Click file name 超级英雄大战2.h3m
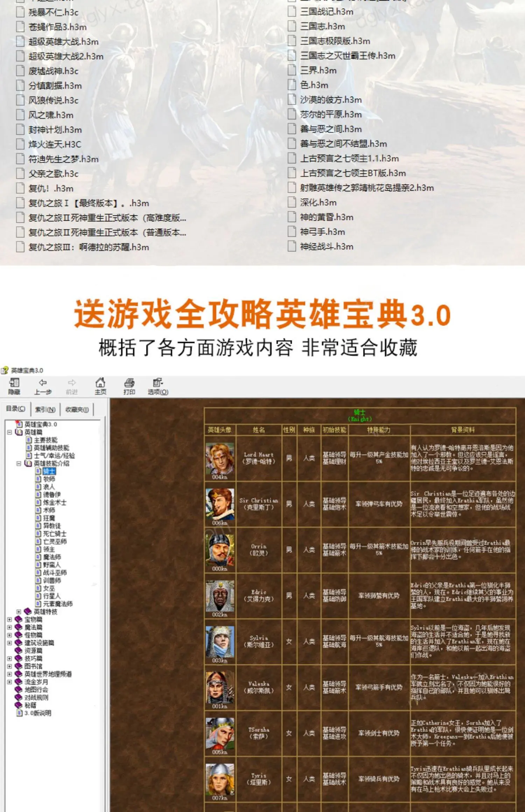525x812 pixels. coord(66,56)
